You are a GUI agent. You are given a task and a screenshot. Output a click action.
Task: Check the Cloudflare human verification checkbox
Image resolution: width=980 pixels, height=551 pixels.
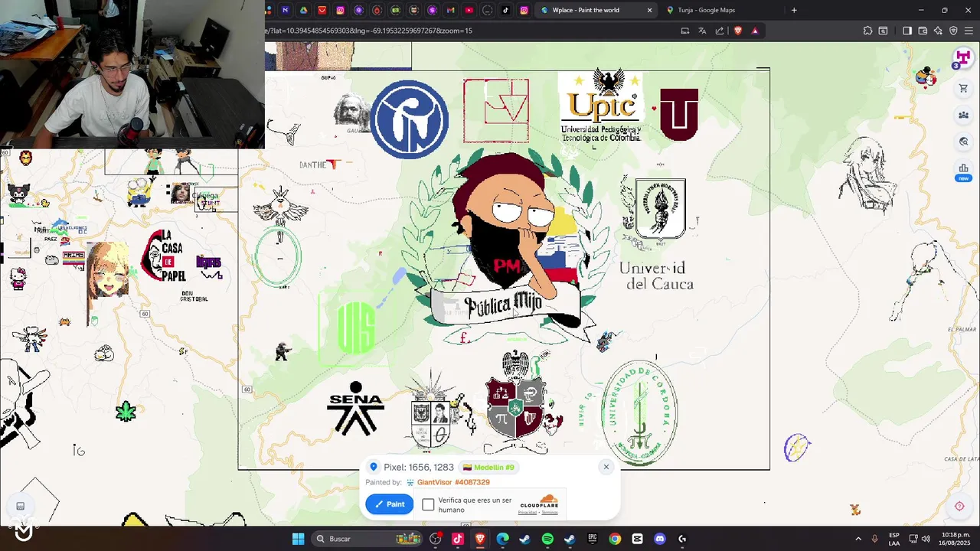click(428, 504)
